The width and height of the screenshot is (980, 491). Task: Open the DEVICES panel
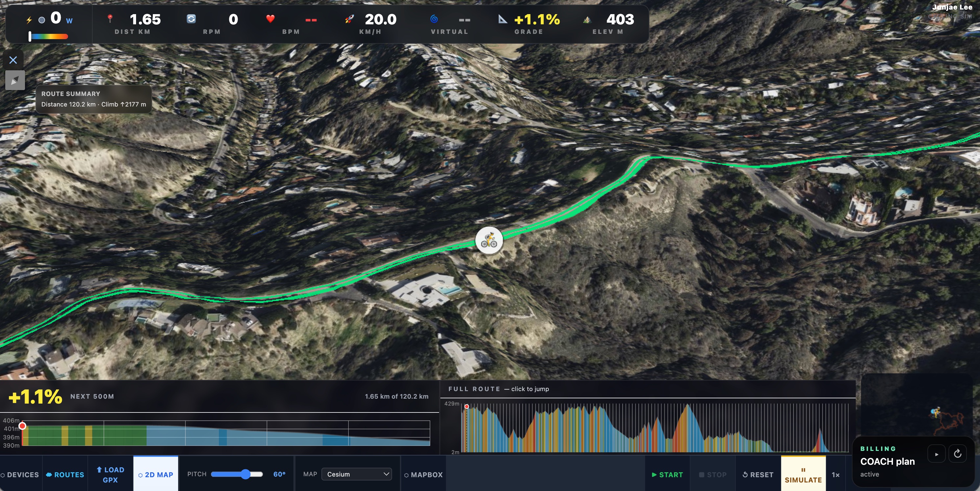[20, 475]
